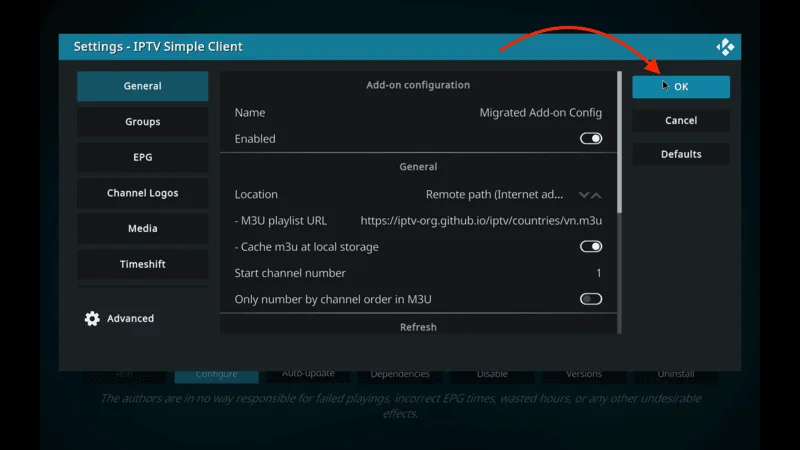Click the Advanced settings gear icon
This screenshot has width=800, height=450.
click(x=92, y=318)
